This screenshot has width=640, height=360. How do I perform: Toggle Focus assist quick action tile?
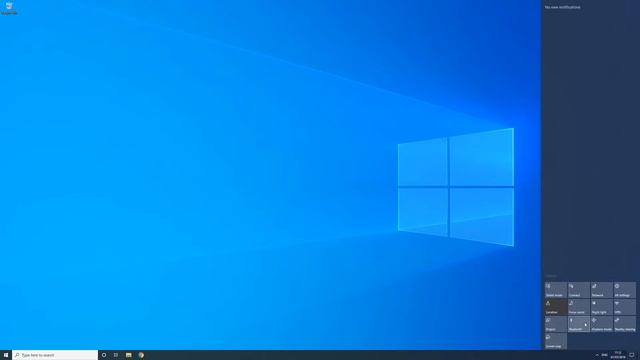[579, 307]
